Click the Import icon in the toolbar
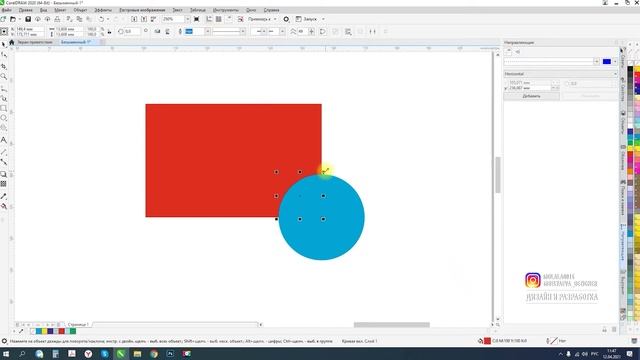Screen dimensions: 640x360 coord(134,19)
